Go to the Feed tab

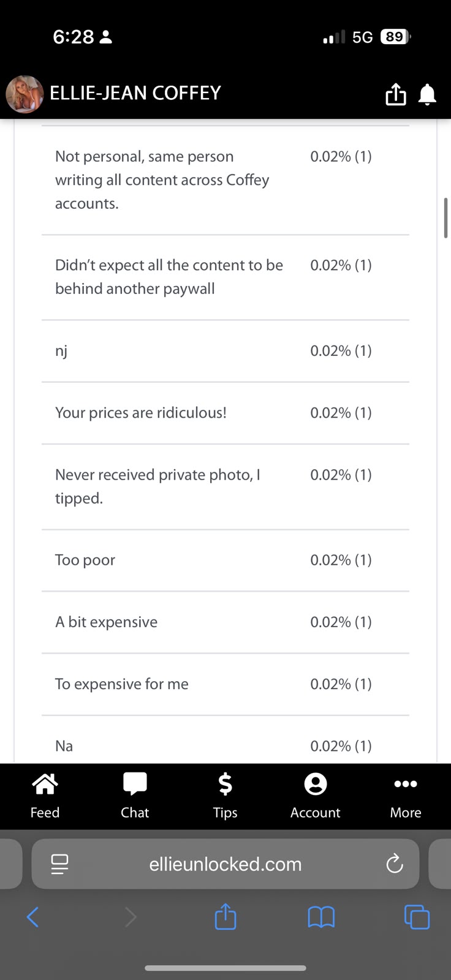pos(45,796)
